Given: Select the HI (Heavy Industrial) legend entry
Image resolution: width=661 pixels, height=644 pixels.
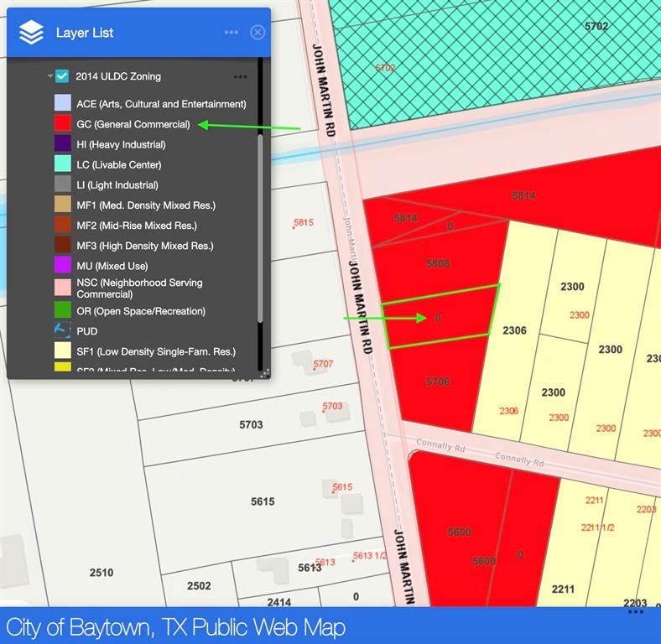Looking at the screenshot, I should (121, 145).
